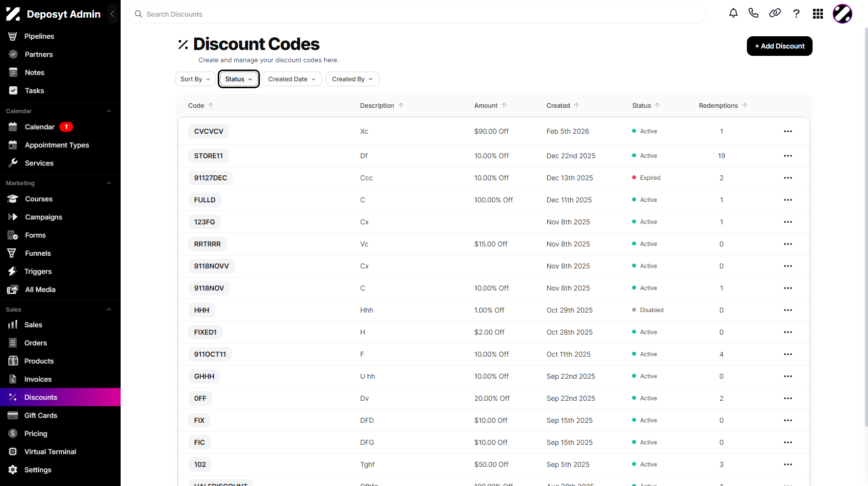This screenshot has width=868, height=486.
Task: Open Gift Cards in sidebar
Action: pos(60,415)
